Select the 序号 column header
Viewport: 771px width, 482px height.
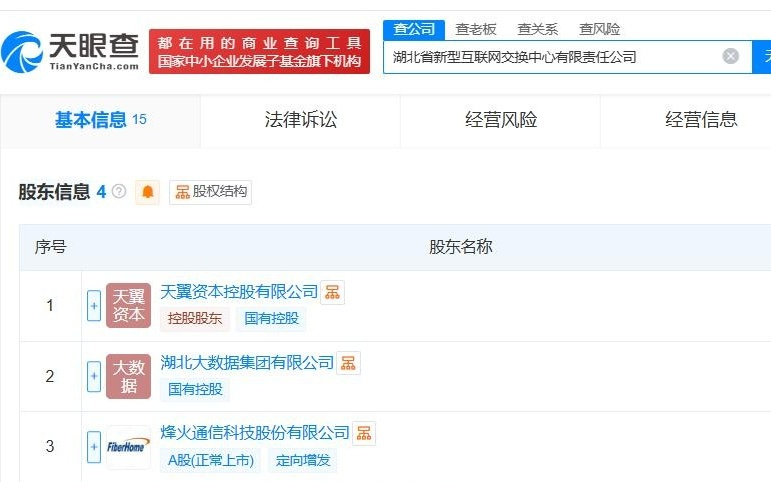pos(50,247)
